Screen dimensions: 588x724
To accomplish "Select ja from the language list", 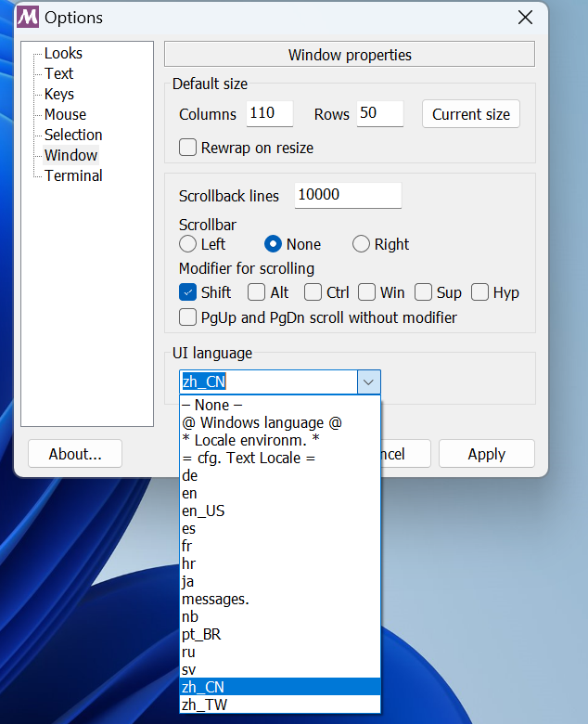I will [280, 581].
